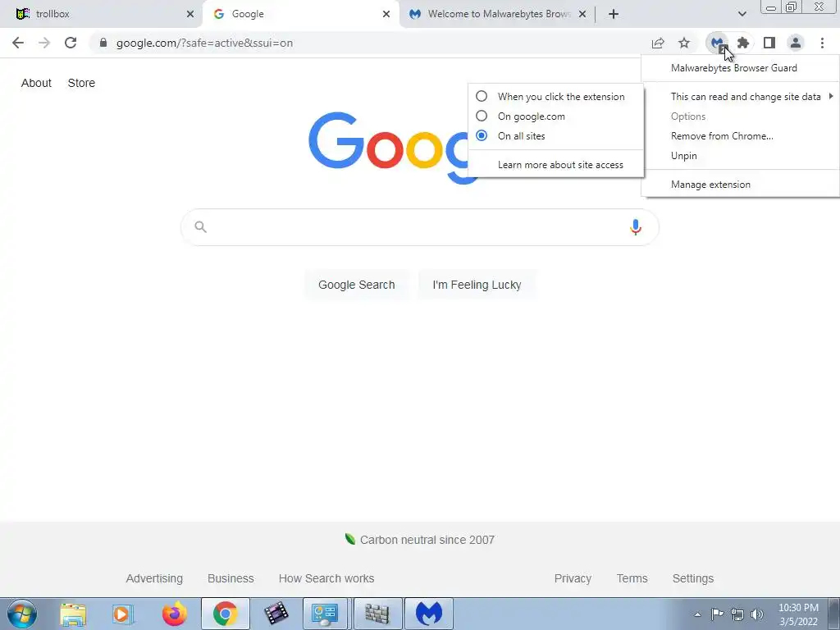The image size is (840, 630).
Task: Open the firewall brick wall taskbar icon
Action: click(x=377, y=614)
